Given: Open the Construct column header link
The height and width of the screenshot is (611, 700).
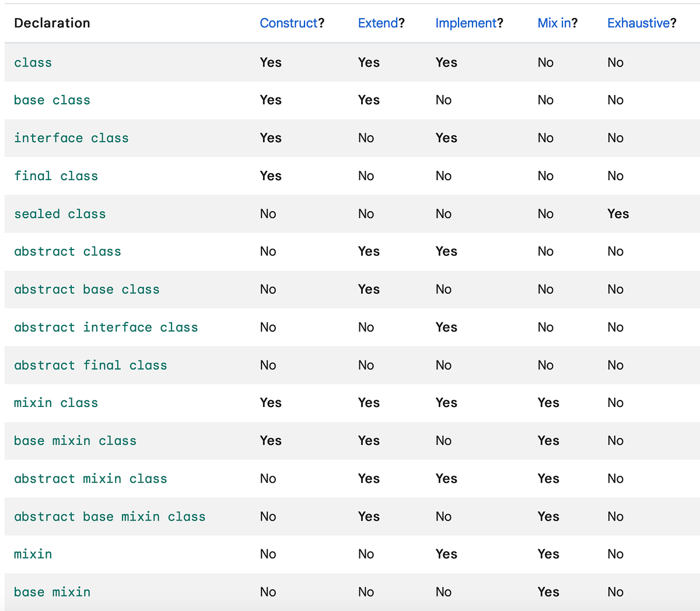Looking at the screenshot, I should 289,23.
